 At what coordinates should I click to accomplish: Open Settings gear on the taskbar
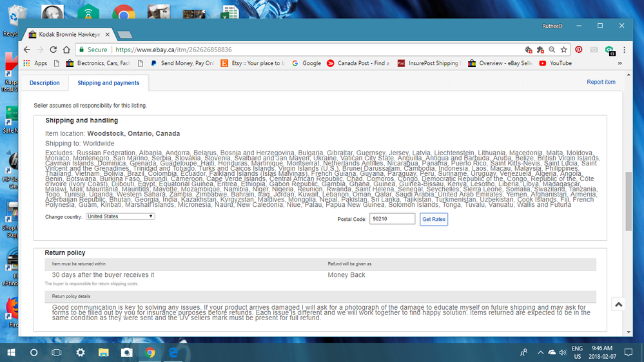[x=80, y=352]
